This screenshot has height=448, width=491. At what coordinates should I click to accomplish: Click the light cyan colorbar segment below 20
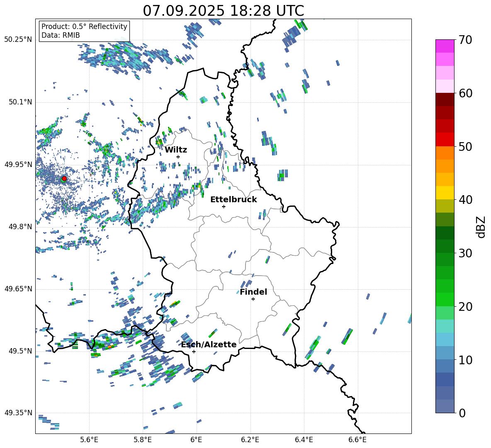(445, 326)
